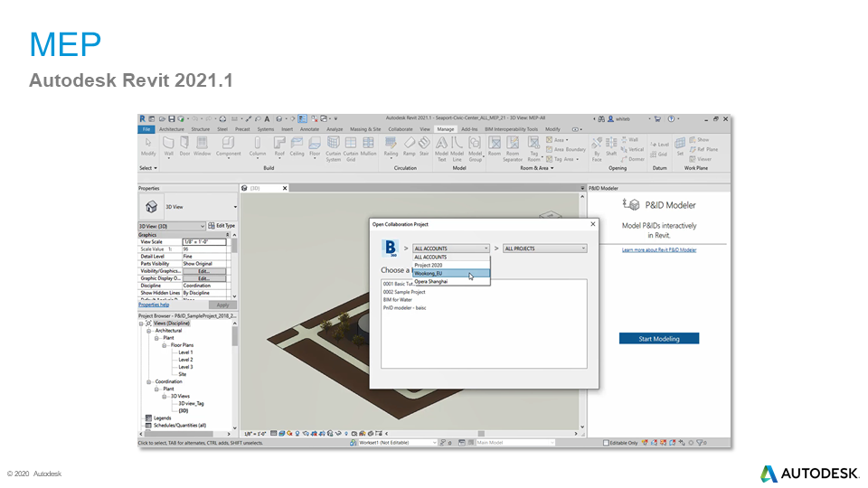Select the Tag Room tool

533,149
